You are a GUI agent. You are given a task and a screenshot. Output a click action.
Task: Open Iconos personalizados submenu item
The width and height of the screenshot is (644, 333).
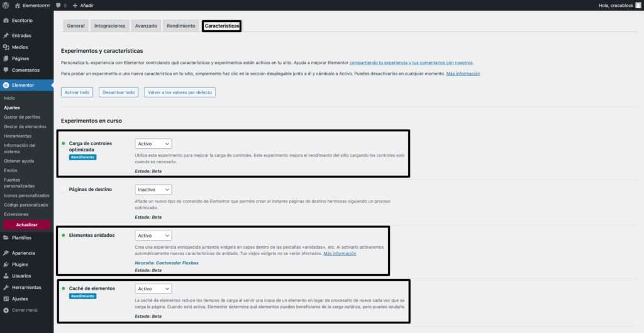(26, 195)
